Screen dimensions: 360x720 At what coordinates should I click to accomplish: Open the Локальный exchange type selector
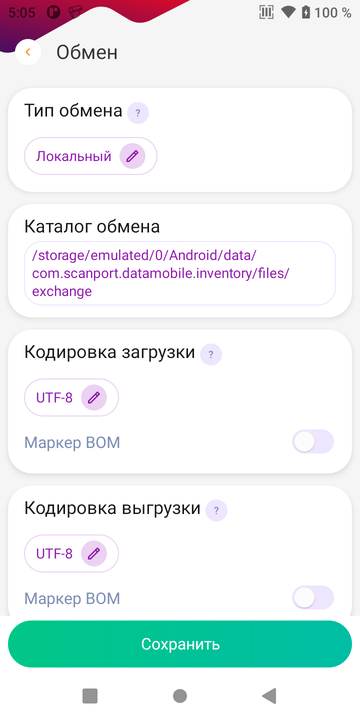91,157
